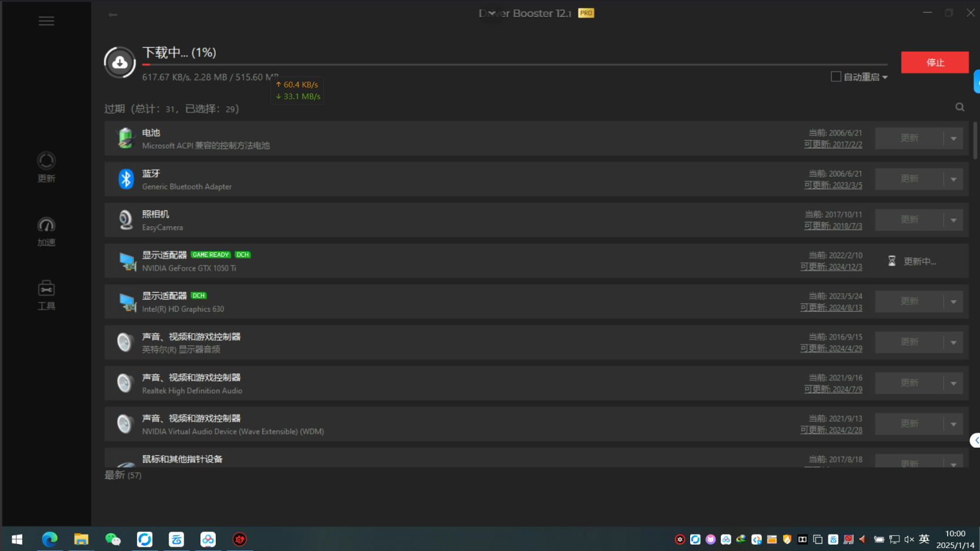Expand update options dropdown for 照相机
980x551 pixels.
tap(954, 220)
